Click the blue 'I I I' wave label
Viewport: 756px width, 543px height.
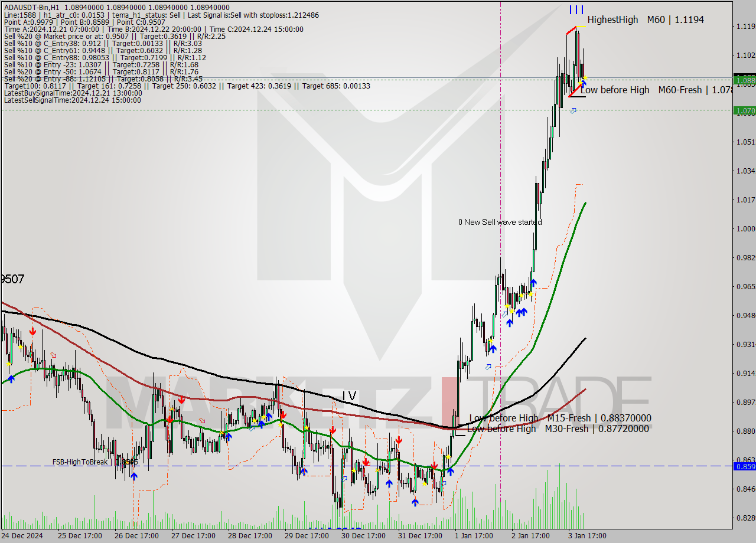(576, 9)
